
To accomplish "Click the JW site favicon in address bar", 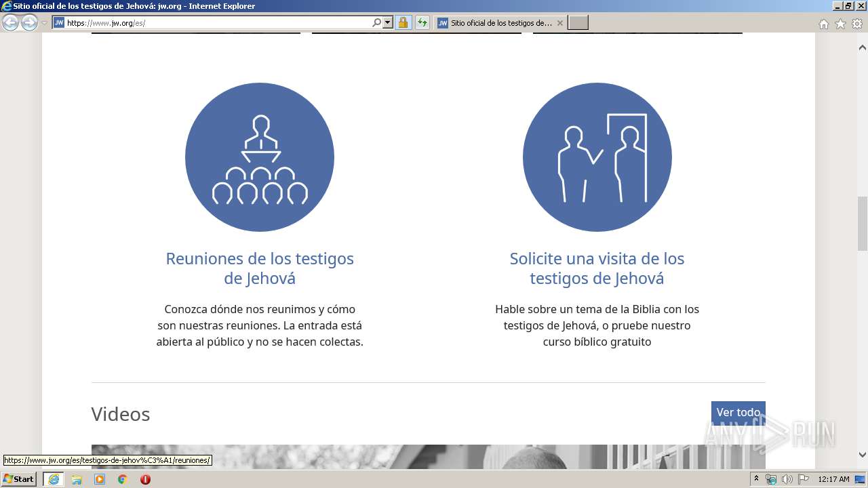I will pos(59,23).
